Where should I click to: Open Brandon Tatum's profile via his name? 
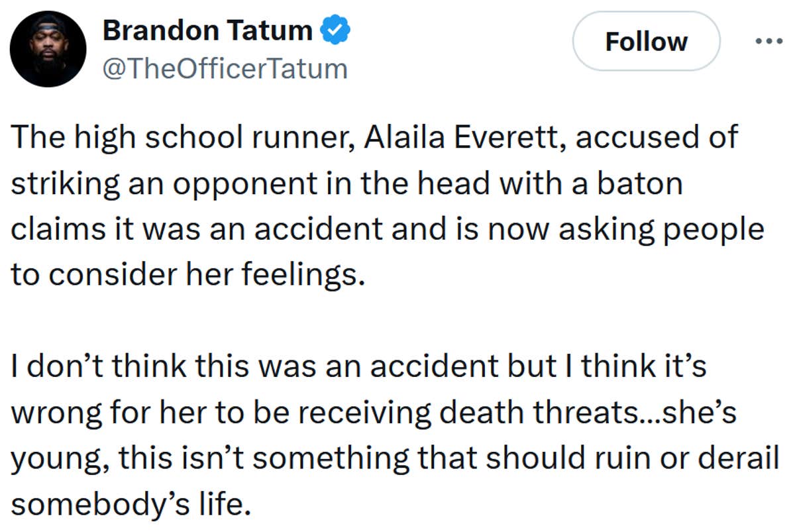pyautogui.click(x=207, y=29)
